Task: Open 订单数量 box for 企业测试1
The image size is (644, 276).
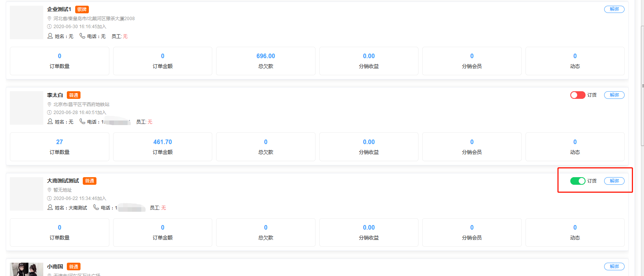Action: pos(60,61)
